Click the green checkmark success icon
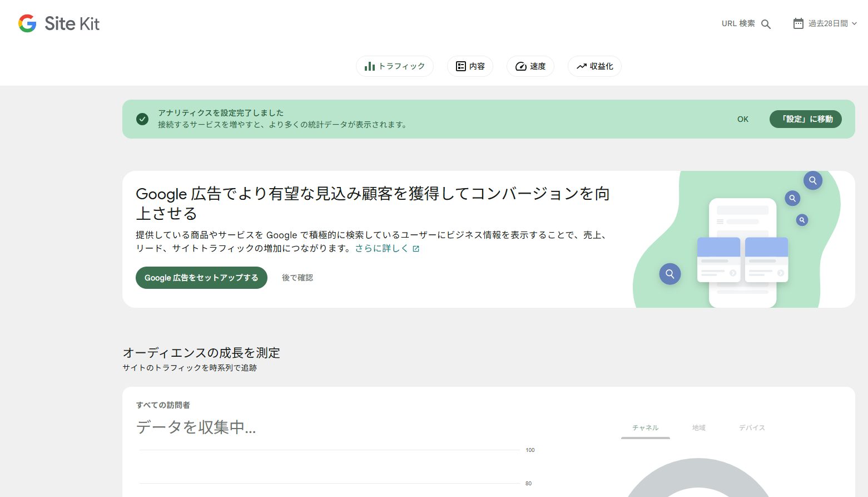The height and width of the screenshot is (497, 868). (142, 119)
